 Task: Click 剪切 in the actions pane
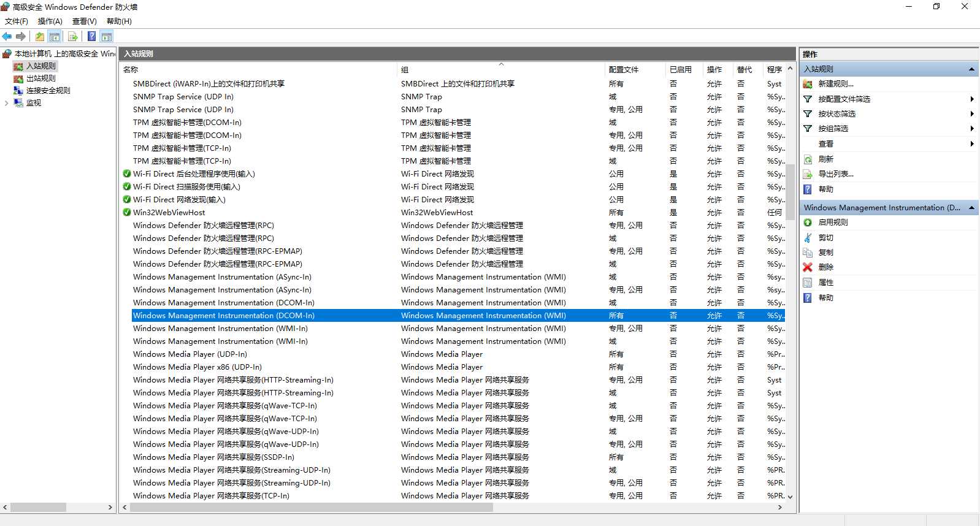[x=825, y=238]
